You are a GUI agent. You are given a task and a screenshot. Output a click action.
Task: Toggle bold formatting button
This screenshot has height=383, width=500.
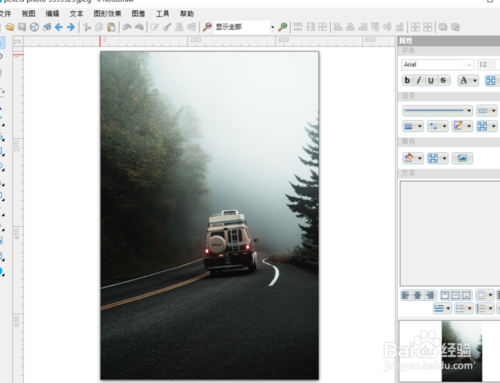coord(407,80)
